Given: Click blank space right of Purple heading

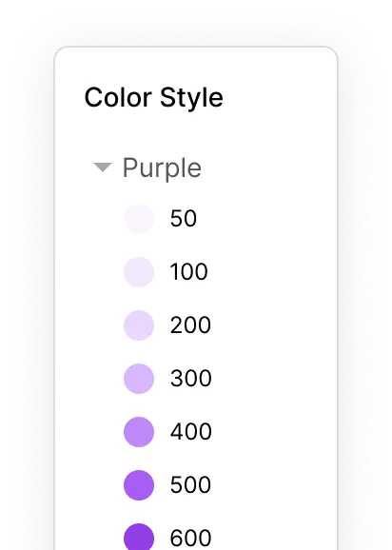Looking at the screenshot, I should tap(266, 168).
